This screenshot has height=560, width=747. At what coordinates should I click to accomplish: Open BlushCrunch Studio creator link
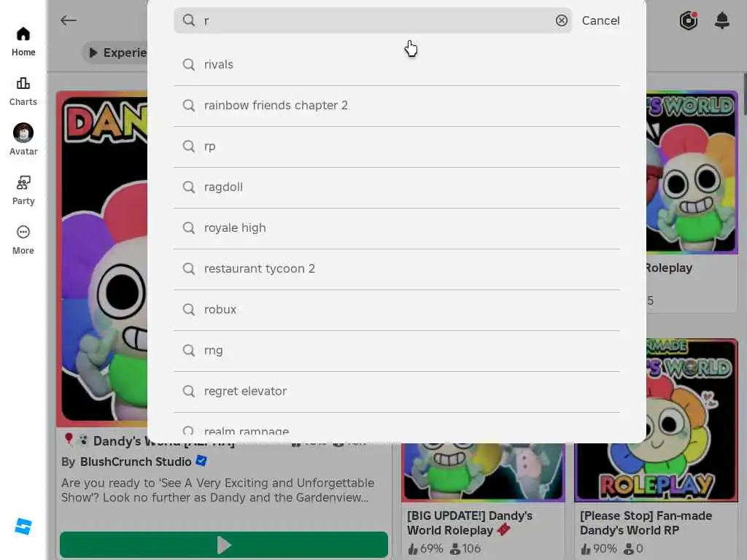(135, 462)
